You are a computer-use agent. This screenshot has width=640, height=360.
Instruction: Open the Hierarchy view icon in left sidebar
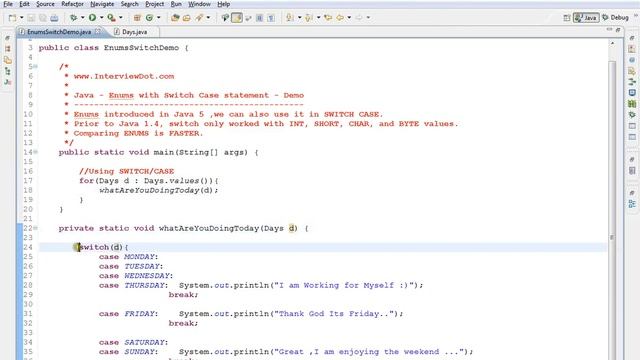(x=7, y=71)
